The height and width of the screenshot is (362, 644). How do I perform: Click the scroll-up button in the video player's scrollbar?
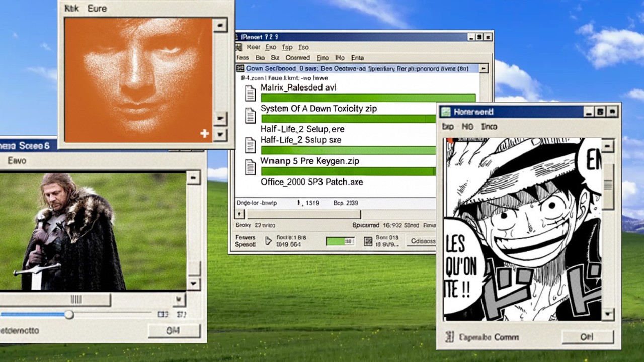tap(193, 177)
